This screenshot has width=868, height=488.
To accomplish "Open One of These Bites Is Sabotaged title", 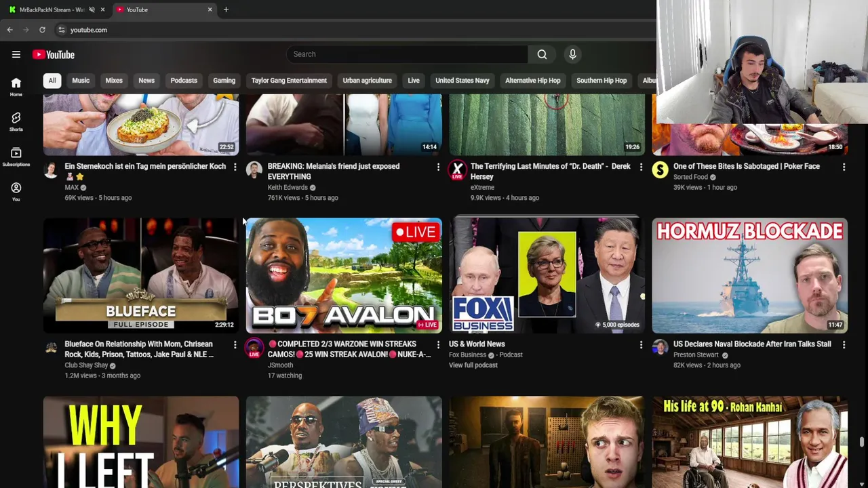I will pos(747,166).
